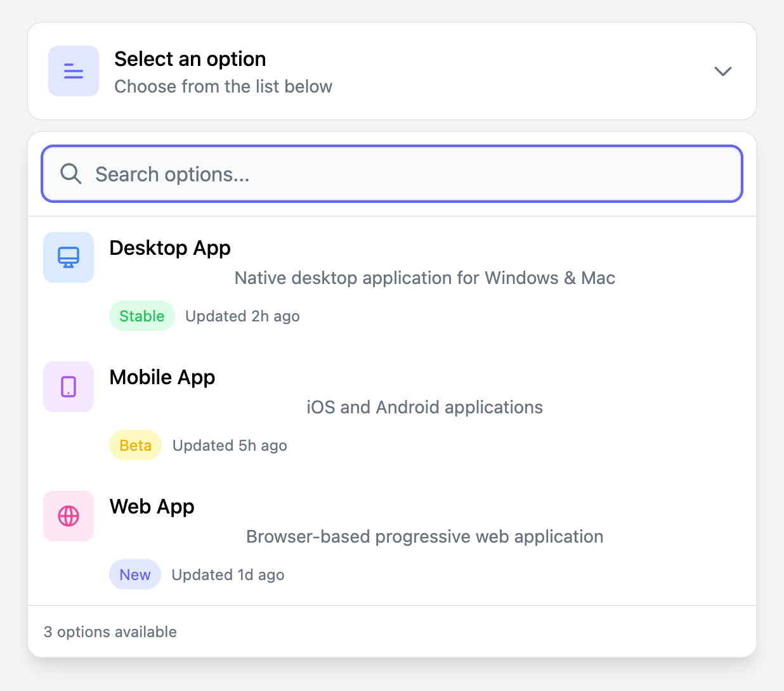Click the Mobile App phone icon
This screenshot has height=691, width=784.
pos(69,387)
